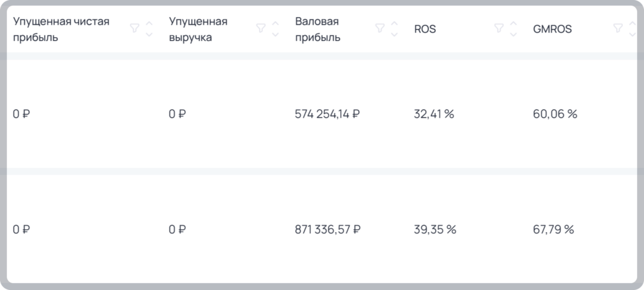Sort Упущенная чистая прибыль ascending with up arrow
The image size is (644, 290).
coord(149,23)
